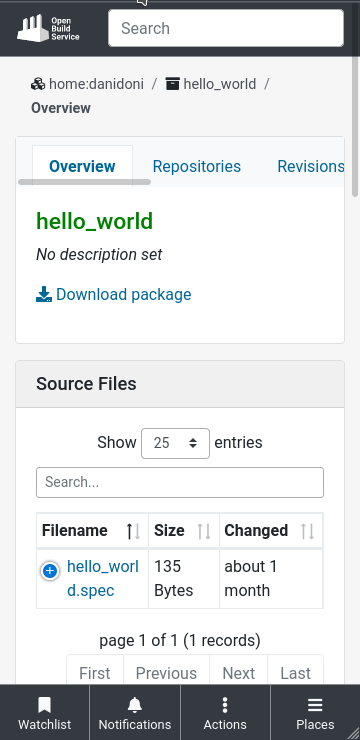Focus the Source Files search box
Viewport: 360px width, 740px height.
pyautogui.click(x=180, y=482)
